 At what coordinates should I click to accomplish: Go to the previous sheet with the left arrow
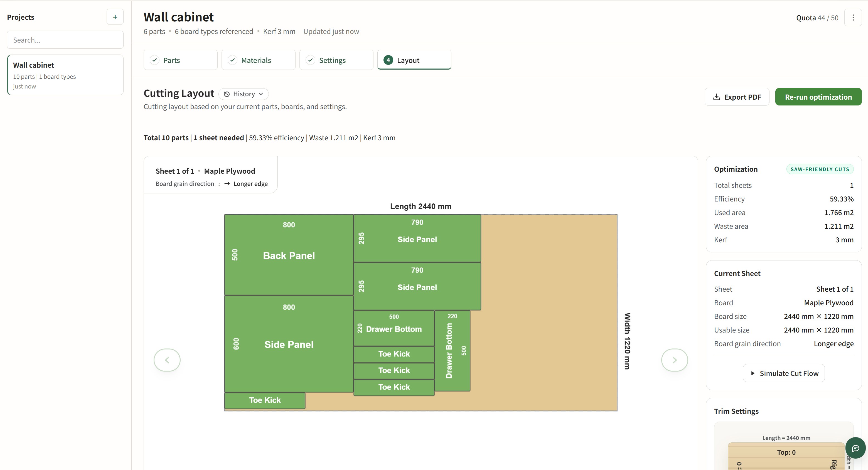[x=167, y=360]
